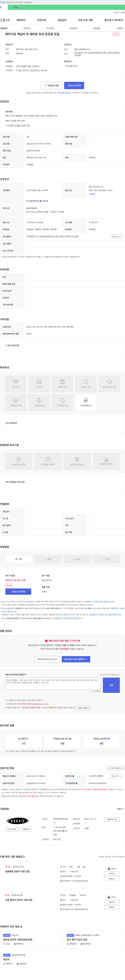This screenshot has width=125, height=980.
Task: Switch to the 복리후생 section tab
Action: point(73,29)
